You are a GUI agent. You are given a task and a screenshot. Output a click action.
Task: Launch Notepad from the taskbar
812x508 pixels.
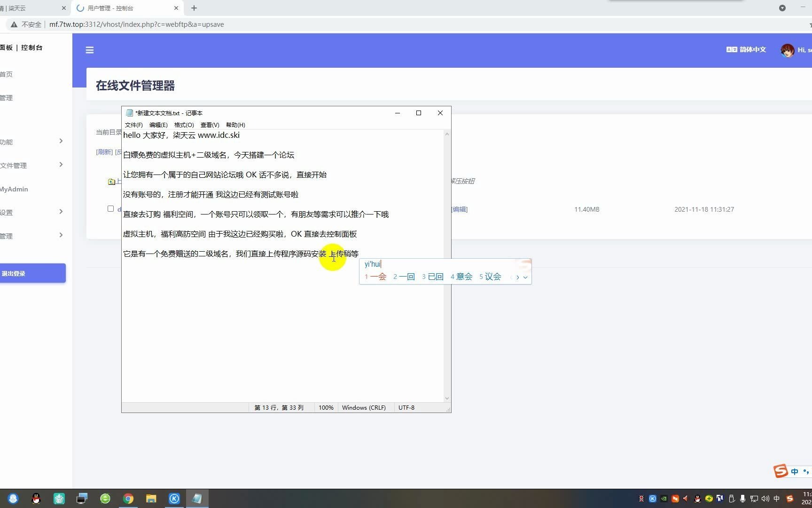coord(197,498)
